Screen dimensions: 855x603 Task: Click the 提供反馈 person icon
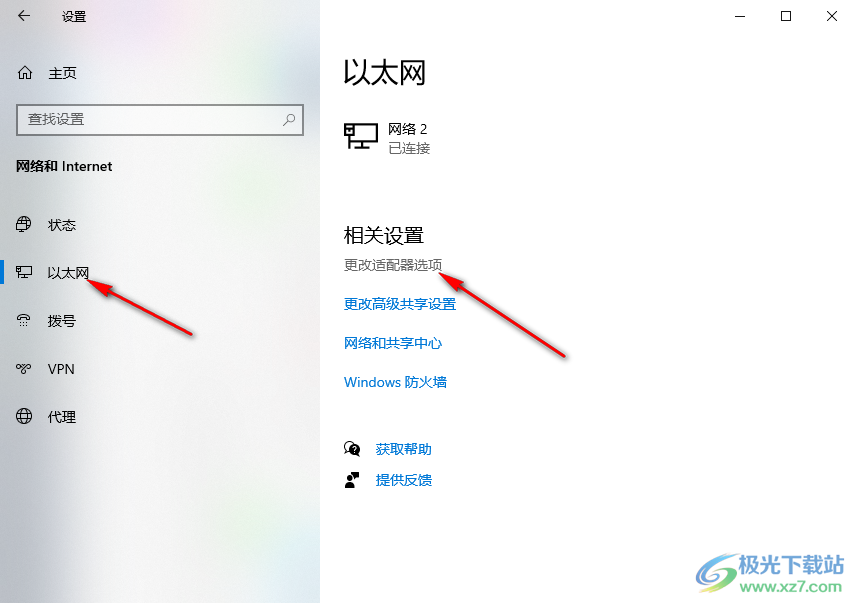coord(352,480)
